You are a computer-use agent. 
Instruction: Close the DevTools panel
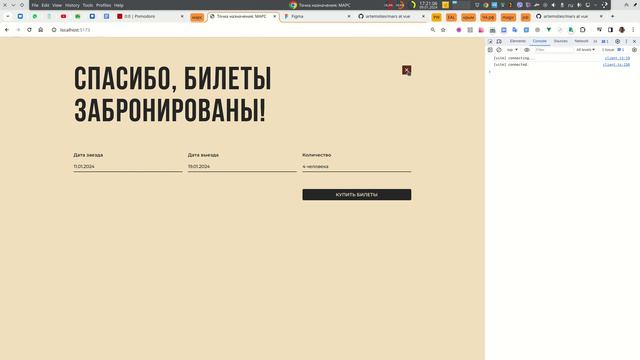point(634,41)
